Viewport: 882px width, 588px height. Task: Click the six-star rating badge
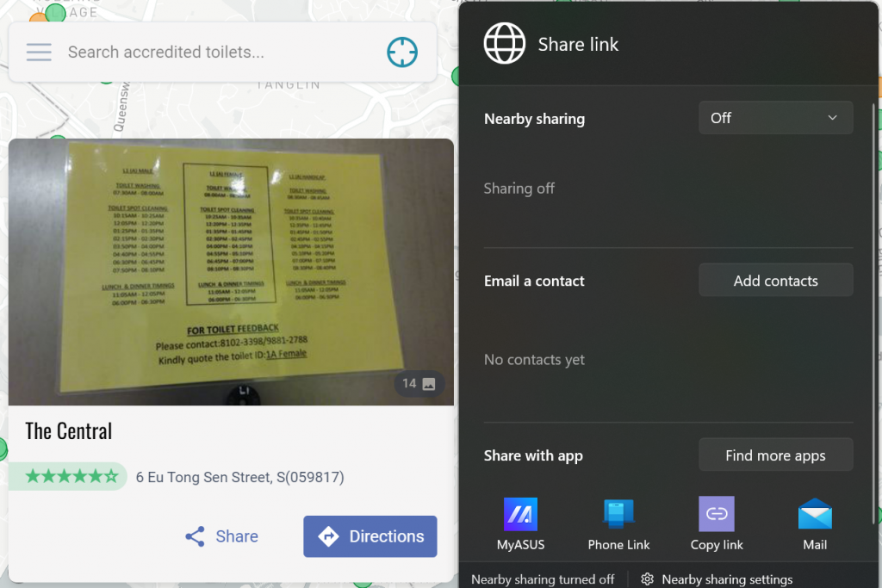[71, 477]
